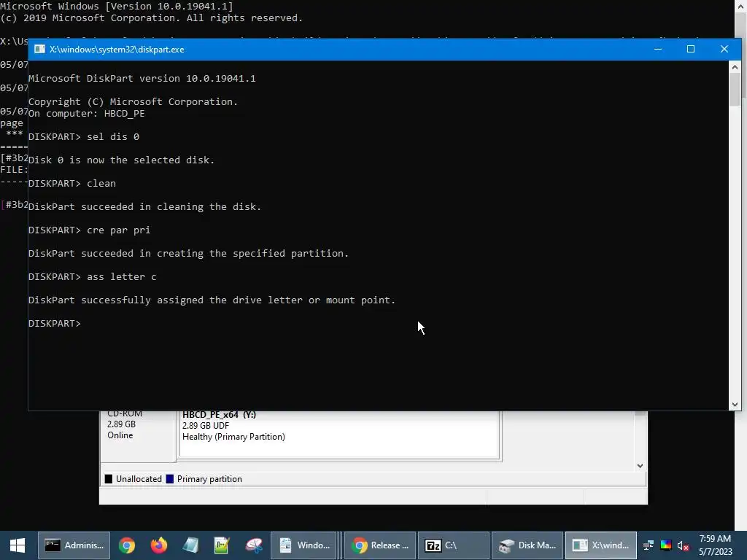Viewport: 747px width, 560px height.
Task: Open the blue notepad-like taskbar icon
Action: [x=190, y=545]
